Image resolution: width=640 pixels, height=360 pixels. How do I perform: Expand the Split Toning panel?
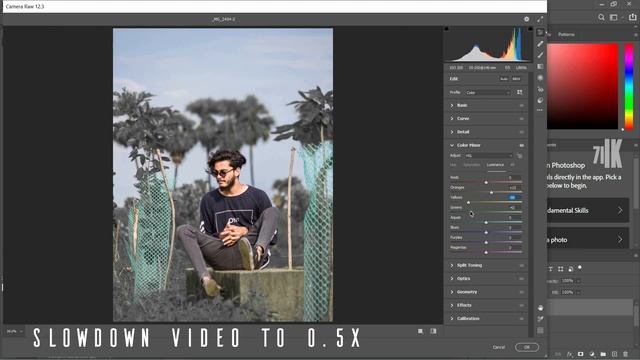(x=451, y=265)
